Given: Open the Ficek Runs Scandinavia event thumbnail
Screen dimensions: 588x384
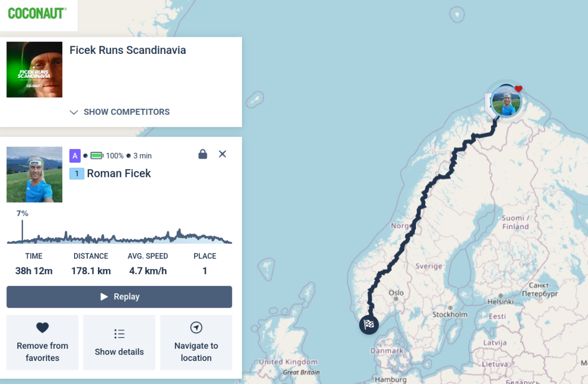Looking at the screenshot, I should coord(34,70).
